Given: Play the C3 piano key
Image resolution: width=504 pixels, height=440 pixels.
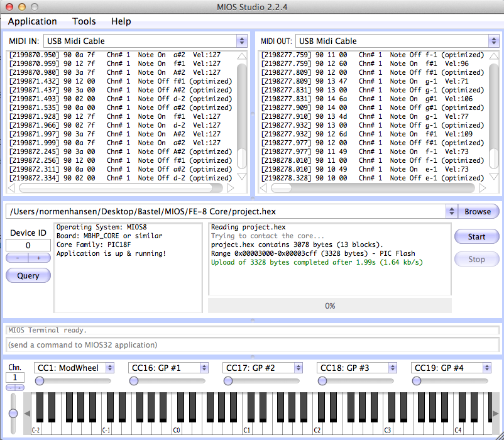Looking at the screenshot, I should click(x=388, y=429).
